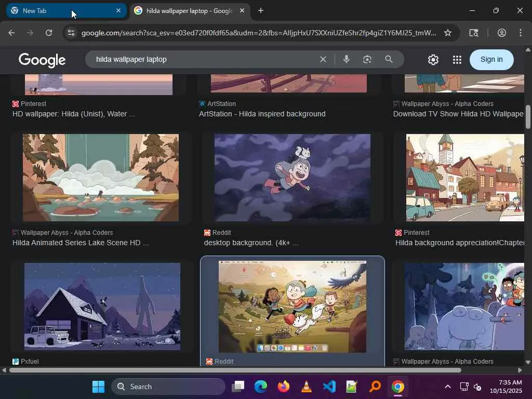The image size is (532, 399).
Task: Click the Chrome taskbar icon
Action: pyautogui.click(x=397, y=387)
